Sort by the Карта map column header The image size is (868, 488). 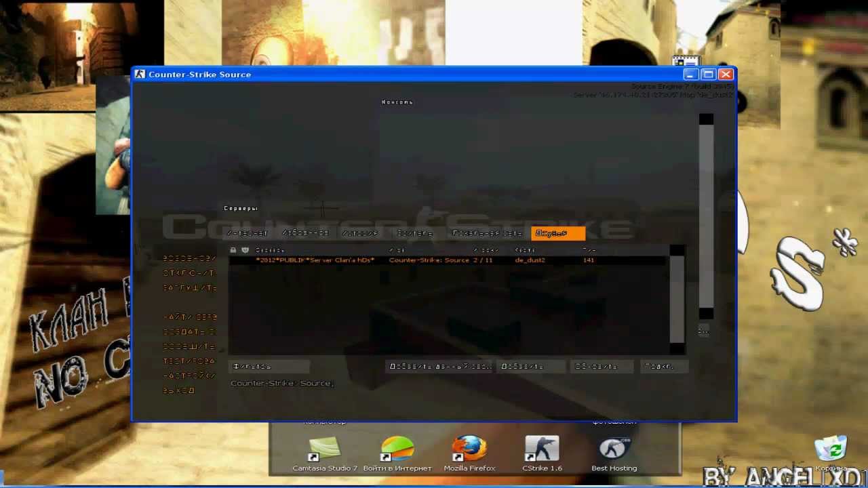pyautogui.click(x=525, y=250)
